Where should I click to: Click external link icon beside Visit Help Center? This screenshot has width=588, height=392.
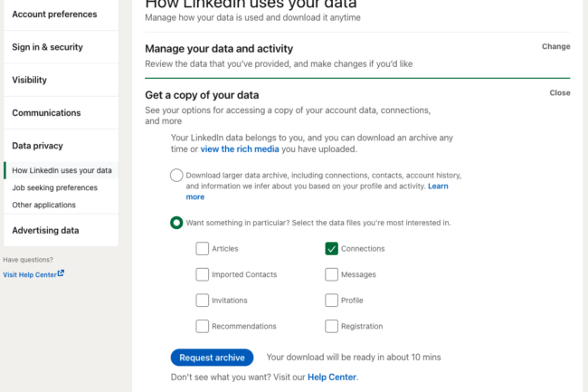[x=61, y=273]
